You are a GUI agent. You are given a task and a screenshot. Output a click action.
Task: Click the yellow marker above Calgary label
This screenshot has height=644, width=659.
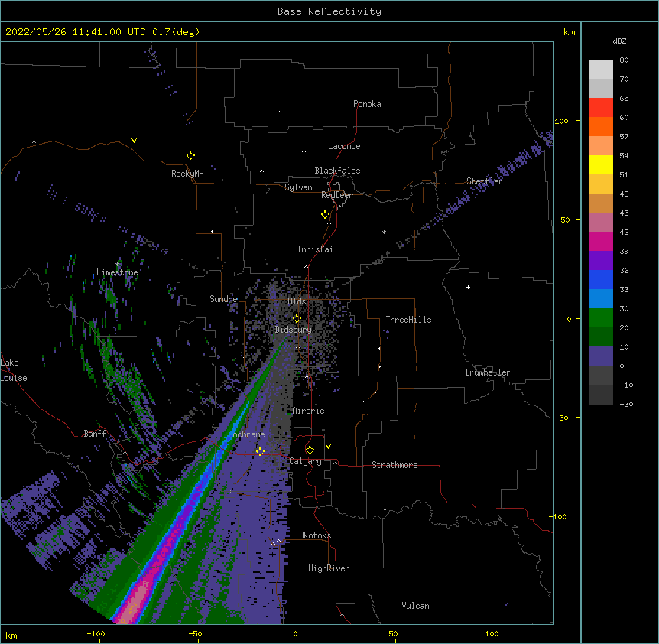coord(310,450)
